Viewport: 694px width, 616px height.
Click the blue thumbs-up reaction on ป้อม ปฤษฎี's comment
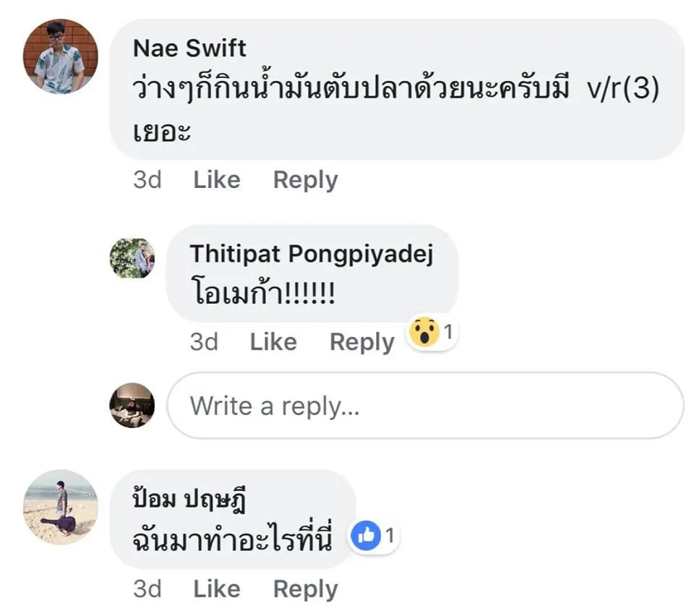[367, 536]
